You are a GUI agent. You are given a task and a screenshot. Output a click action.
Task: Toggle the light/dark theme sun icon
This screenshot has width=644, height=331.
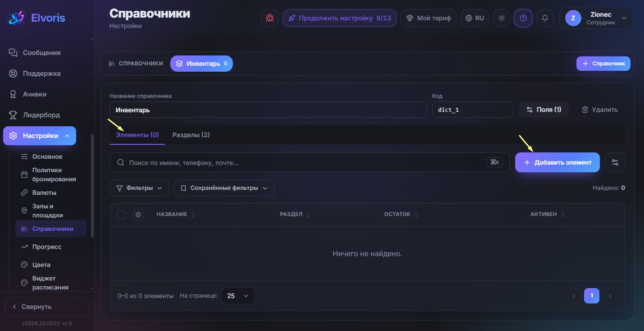click(x=502, y=18)
